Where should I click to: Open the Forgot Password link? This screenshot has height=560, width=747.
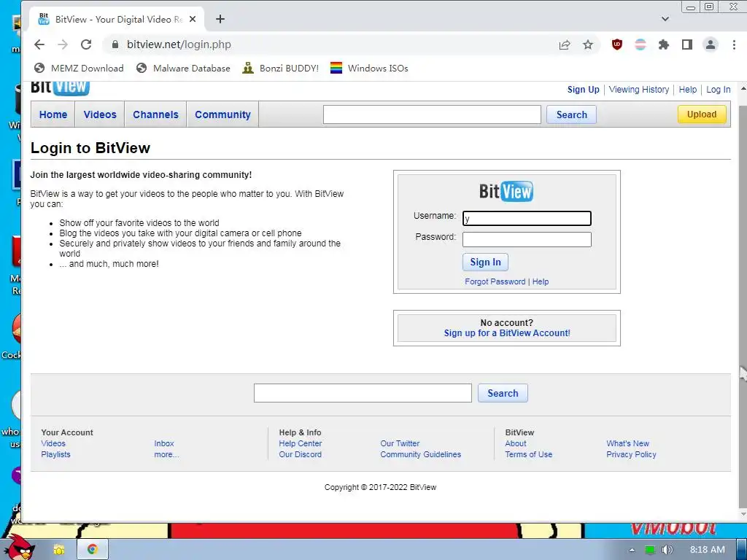pos(495,281)
